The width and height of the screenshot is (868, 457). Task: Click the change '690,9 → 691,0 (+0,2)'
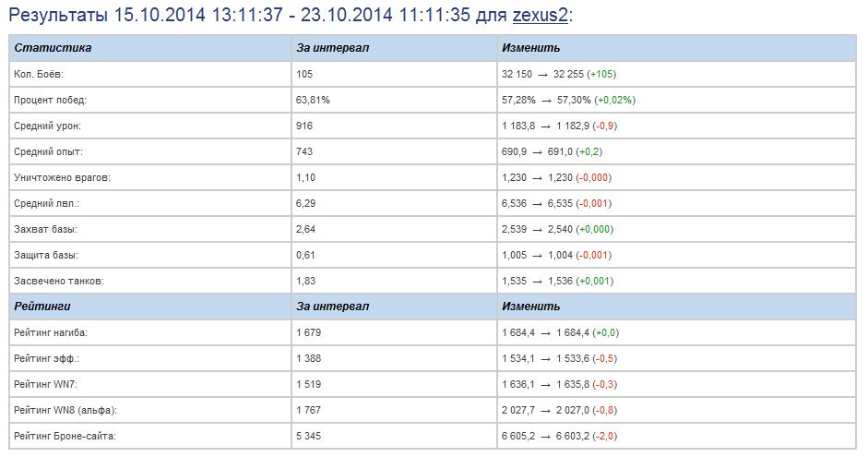pyautogui.click(x=552, y=151)
